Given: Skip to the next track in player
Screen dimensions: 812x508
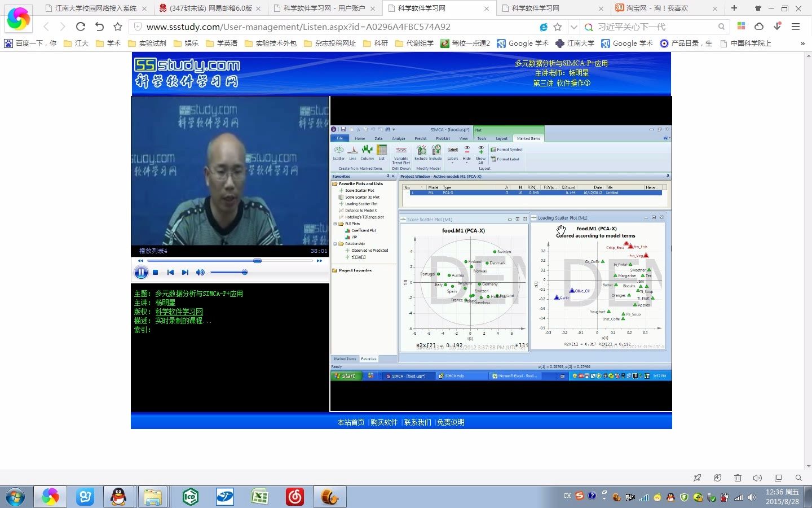Looking at the screenshot, I should (x=185, y=272).
